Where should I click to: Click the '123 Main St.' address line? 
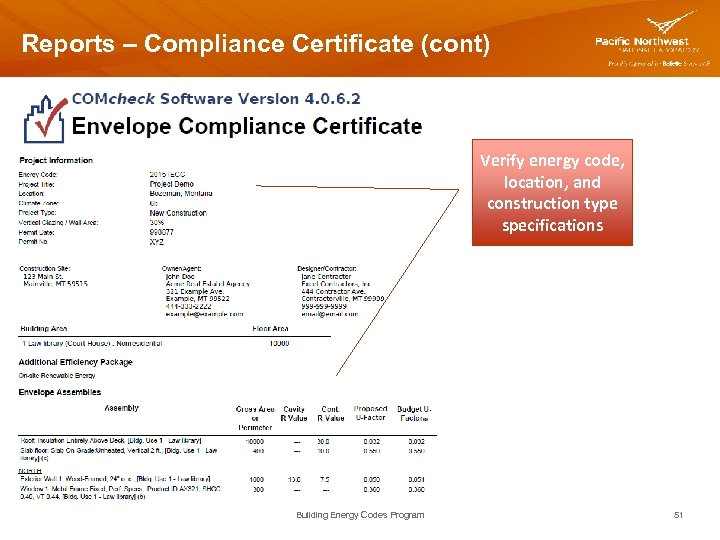click(x=43, y=276)
